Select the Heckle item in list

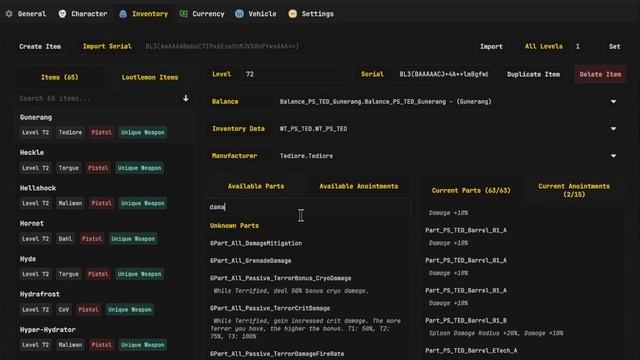coord(104,161)
